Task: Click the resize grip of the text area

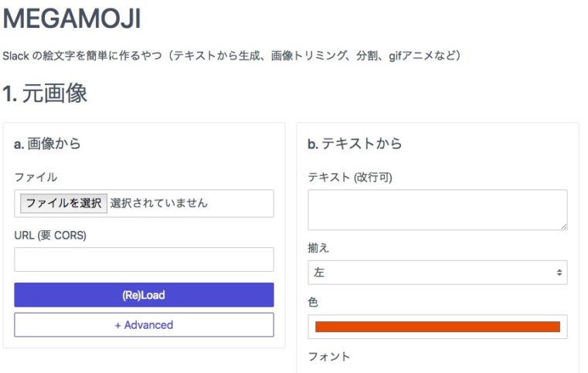Action: (564, 226)
